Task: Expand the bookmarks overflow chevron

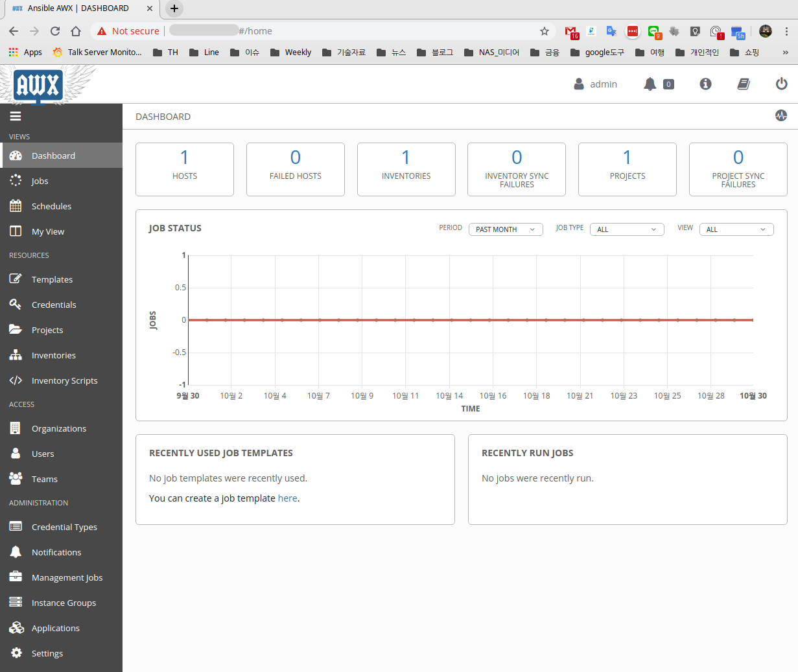Action: pyautogui.click(x=785, y=52)
